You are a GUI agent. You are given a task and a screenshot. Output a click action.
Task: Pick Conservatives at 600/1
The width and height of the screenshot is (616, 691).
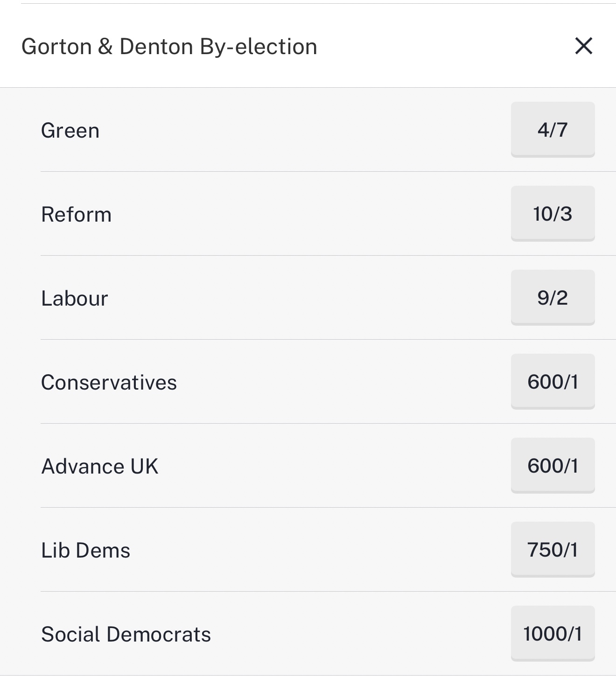[x=553, y=382]
